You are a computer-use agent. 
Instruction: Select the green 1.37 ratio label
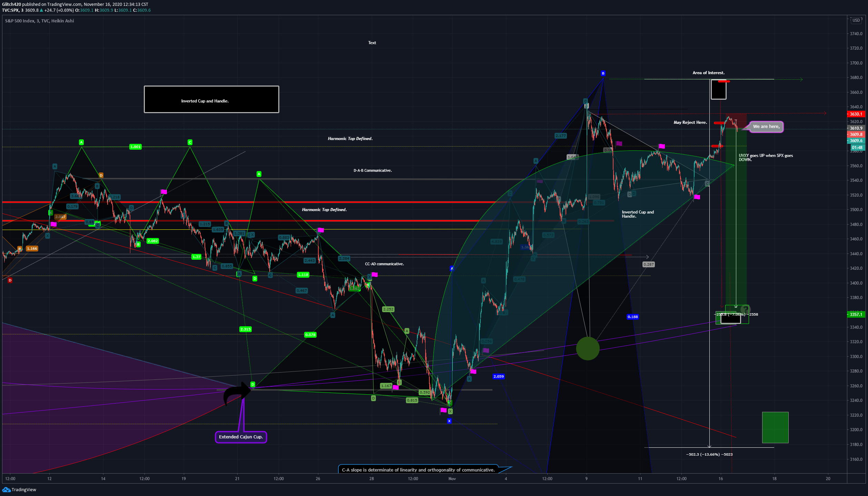(196, 257)
